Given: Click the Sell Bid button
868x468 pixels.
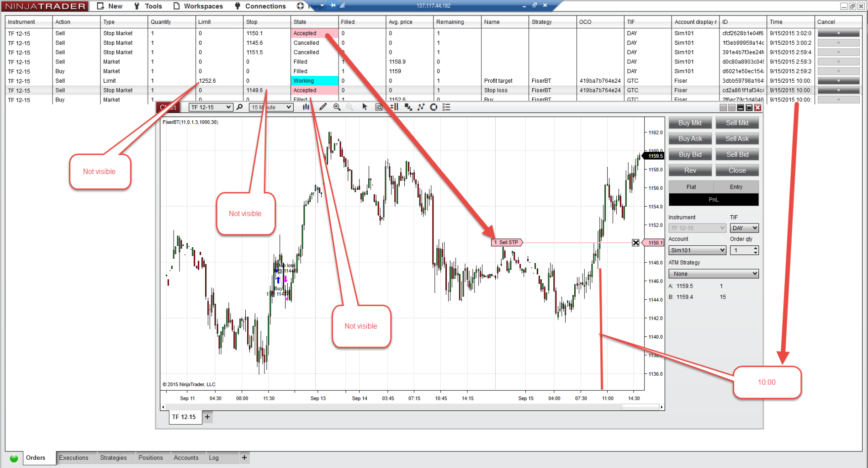Looking at the screenshot, I should coord(737,154).
